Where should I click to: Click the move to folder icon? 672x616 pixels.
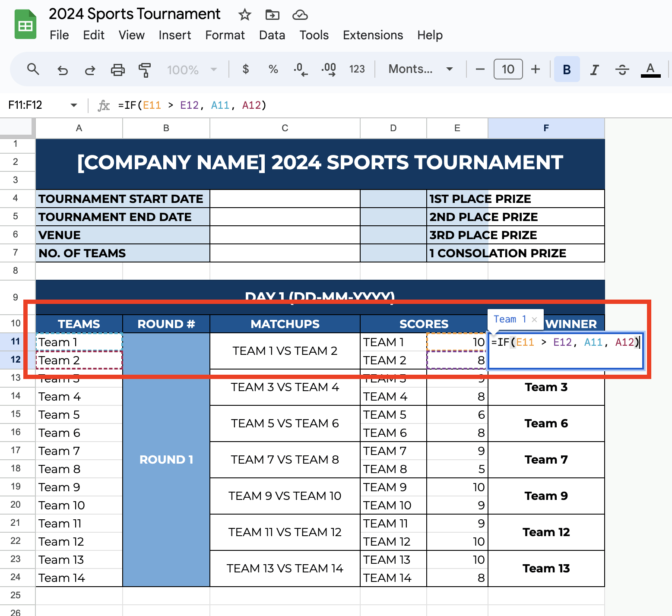tap(272, 15)
